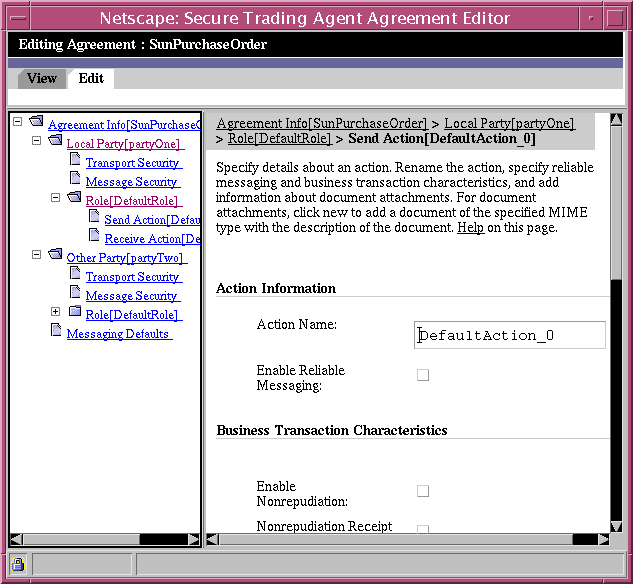633x584 pixels.
Task: Open Agreement Info[SunPurchaseOrder] tree link
Action: 124,125
